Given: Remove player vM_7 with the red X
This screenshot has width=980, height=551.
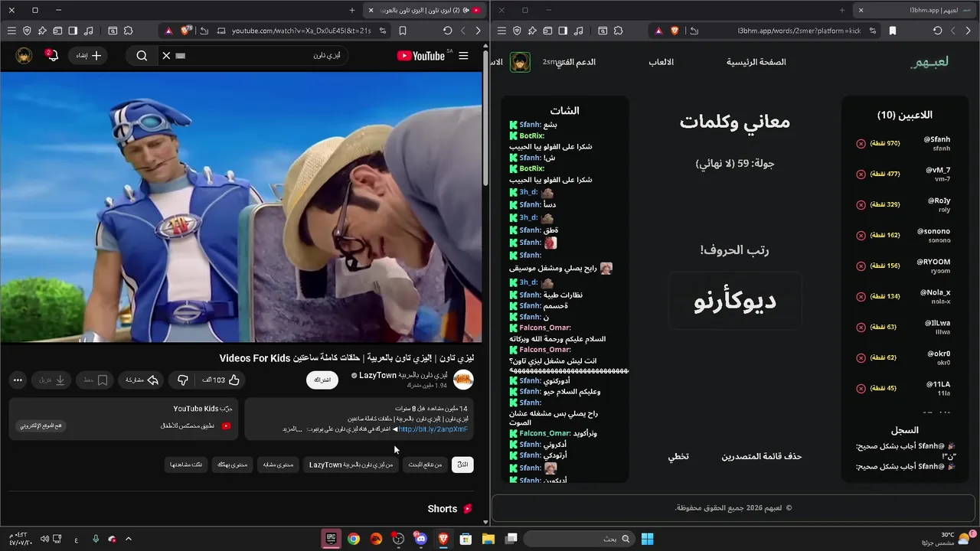Looking at the screenshot, I should point(861,174).
